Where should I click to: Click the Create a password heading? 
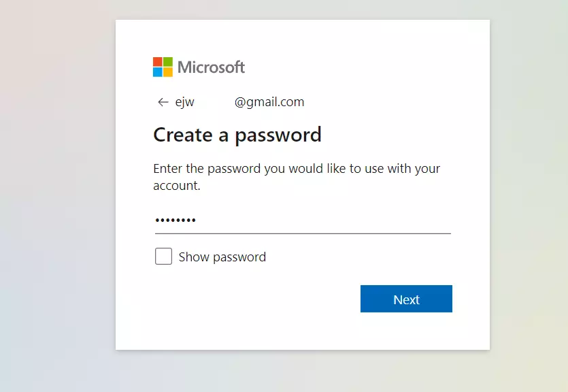click(237, 135)
